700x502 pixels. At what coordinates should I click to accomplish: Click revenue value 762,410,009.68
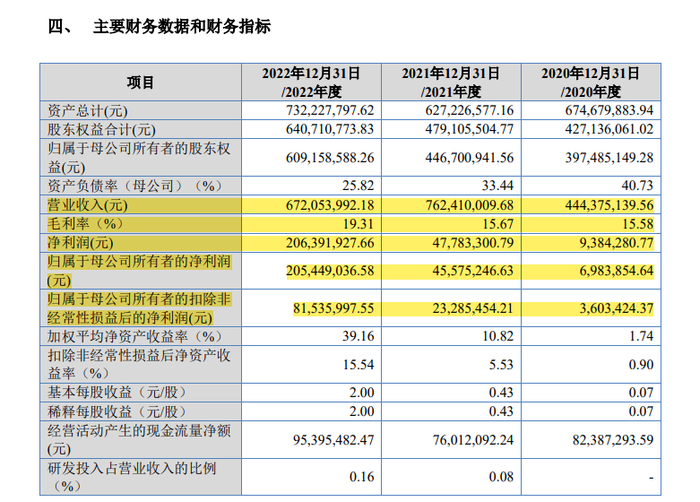[469, 205]
